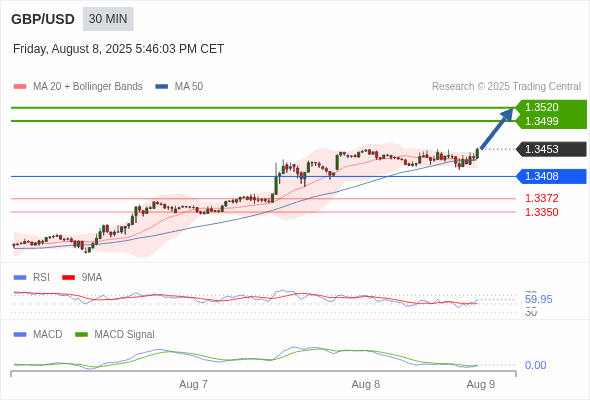Click the RSI value 59.95
Image resolution: width=590 pixels, height=400 pixels.
pos(538,300)
